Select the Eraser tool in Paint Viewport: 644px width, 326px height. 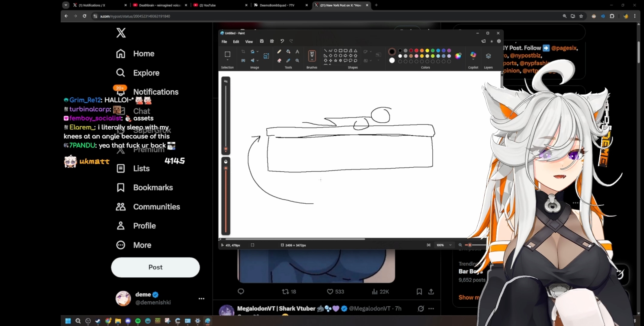(279, 60)
